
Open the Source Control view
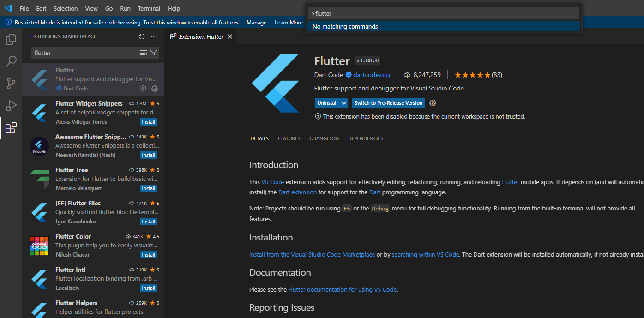tap(11, 84)
